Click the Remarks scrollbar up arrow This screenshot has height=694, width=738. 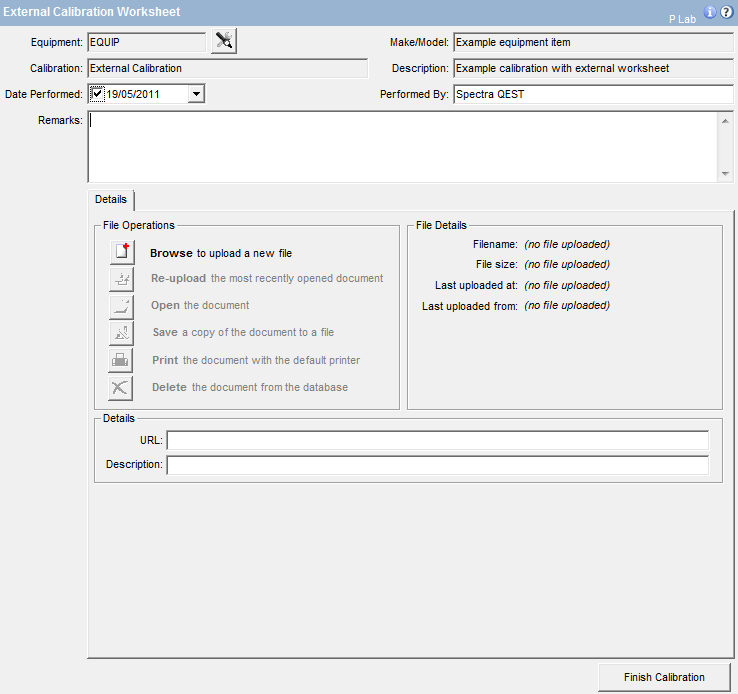[725, 120]
